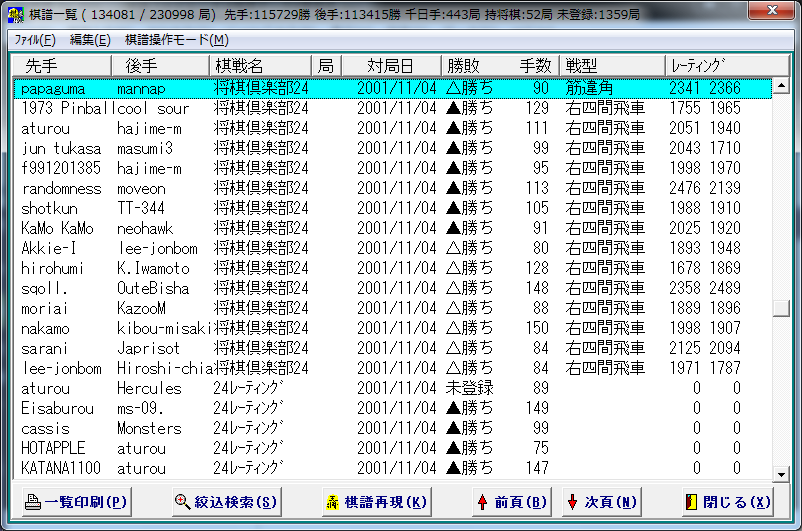Select the row with player randomness
The height and width of the screenshot is (531, 802).
pos(61,188)
